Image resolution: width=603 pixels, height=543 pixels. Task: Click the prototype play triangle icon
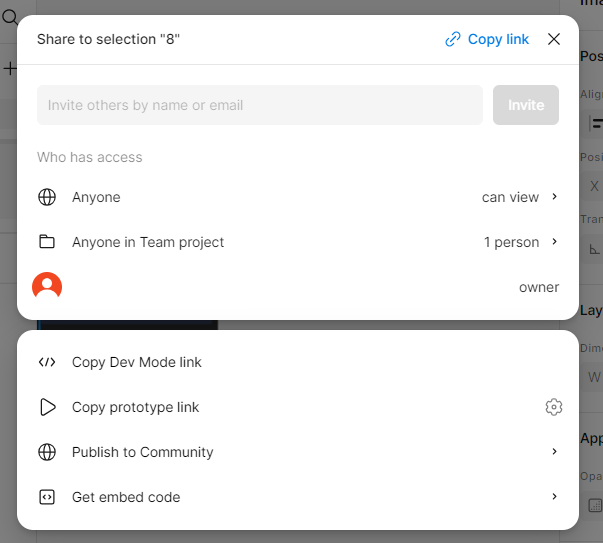[x=48, y=407]
